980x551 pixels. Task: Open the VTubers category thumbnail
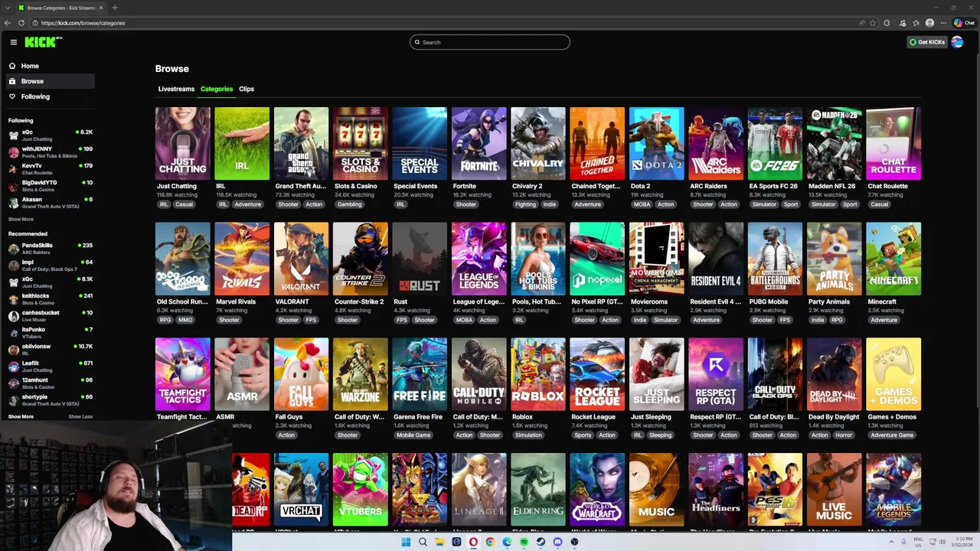click(361, 490)
